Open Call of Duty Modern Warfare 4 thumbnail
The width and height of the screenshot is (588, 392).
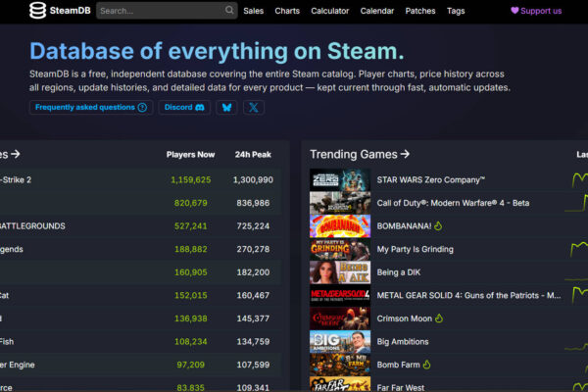click(340, 203)
